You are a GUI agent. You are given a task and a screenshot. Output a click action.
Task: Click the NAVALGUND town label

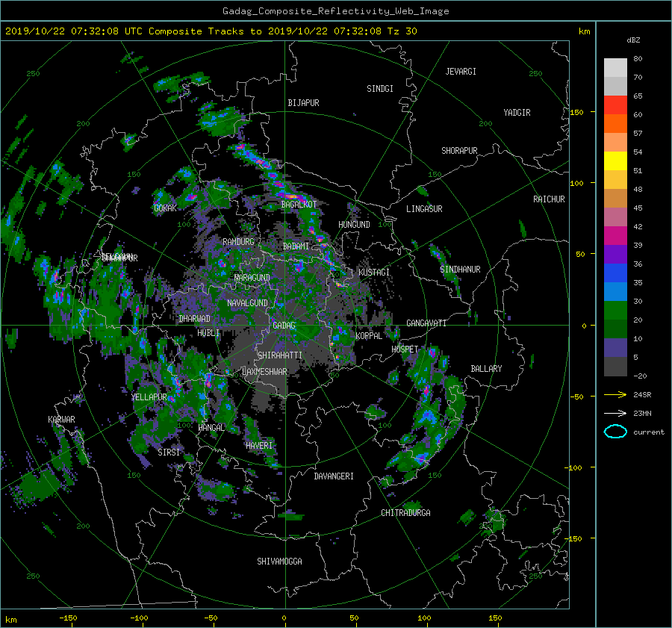click(247, 303)
